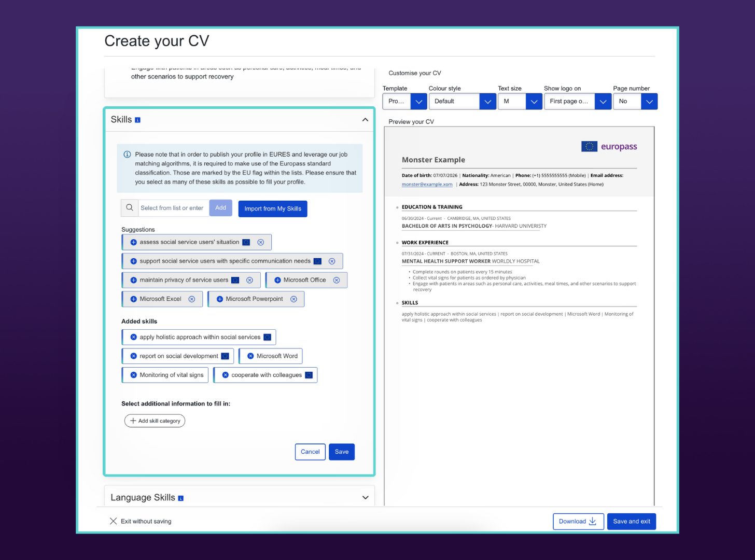The image size is (755, 560).
Task: Open the Colour style dropdown
Action: (462, 102)
